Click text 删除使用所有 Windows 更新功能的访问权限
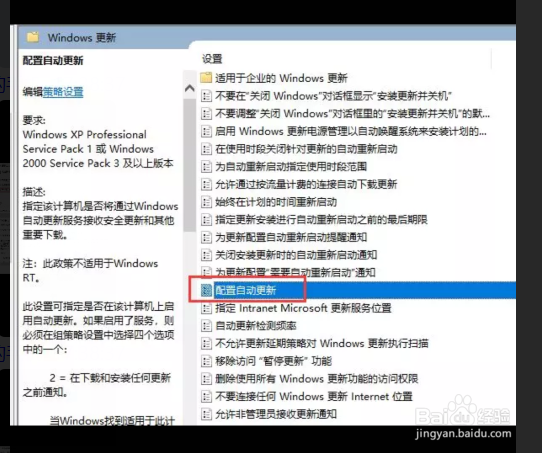The width and height of the screenshot is (542, 453). point(317,379)
